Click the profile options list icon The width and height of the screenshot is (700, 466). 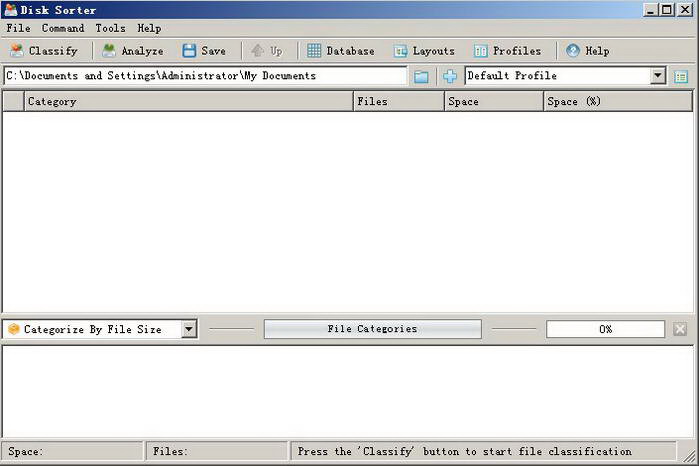(681, 77)
